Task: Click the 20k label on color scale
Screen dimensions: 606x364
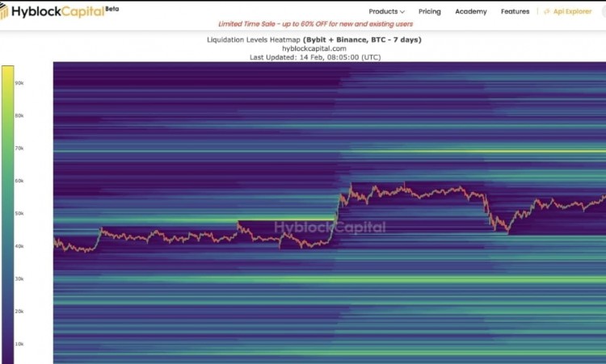Action: (19, 311)
